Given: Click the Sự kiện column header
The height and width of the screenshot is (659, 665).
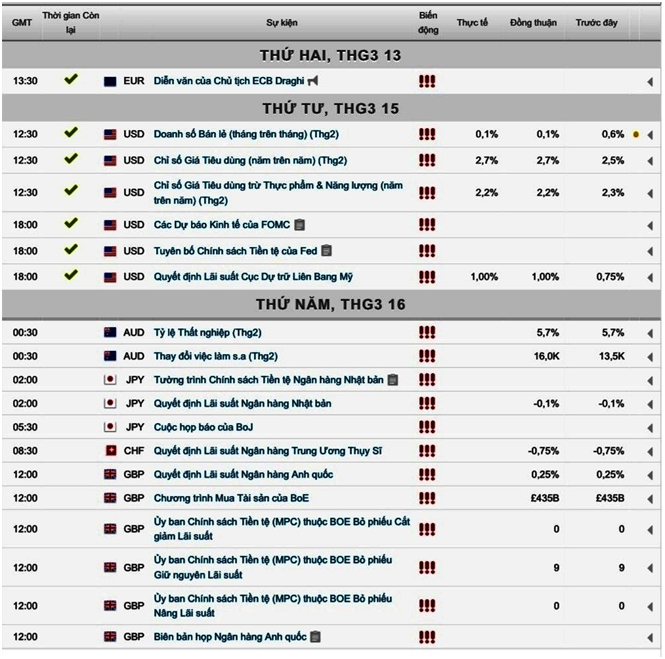Looking at the screenshot, I should click(280, 22).
